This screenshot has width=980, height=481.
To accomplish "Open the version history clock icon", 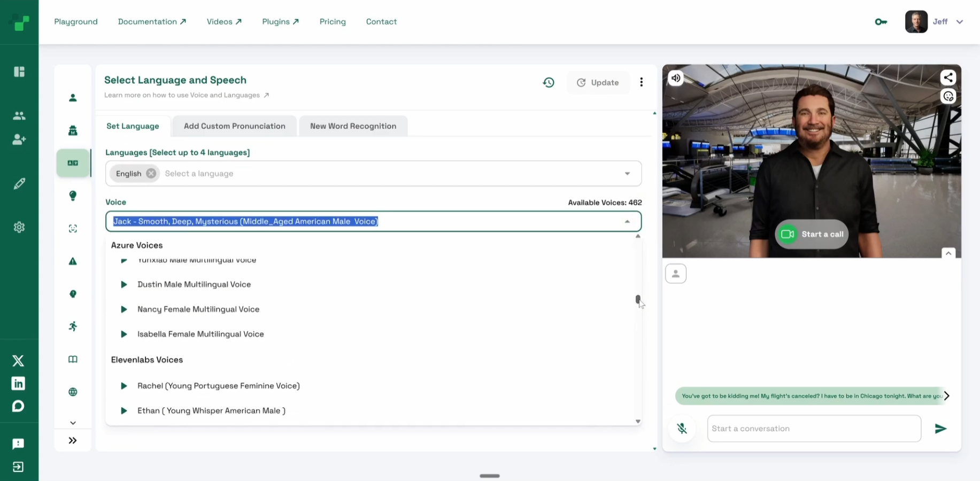I will tap(549, 82).
